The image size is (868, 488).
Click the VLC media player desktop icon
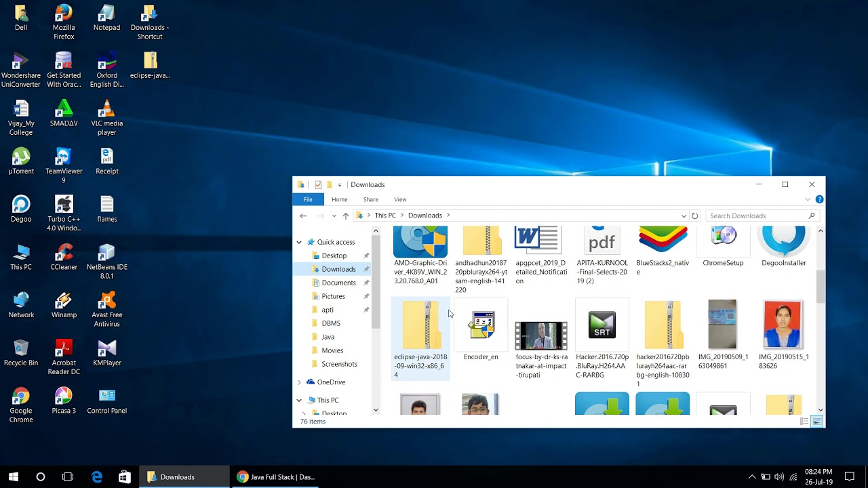coord(106,118)
